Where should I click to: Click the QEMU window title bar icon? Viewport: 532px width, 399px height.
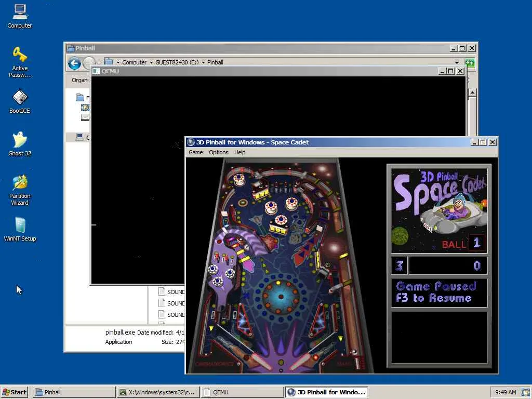point(96,71)
